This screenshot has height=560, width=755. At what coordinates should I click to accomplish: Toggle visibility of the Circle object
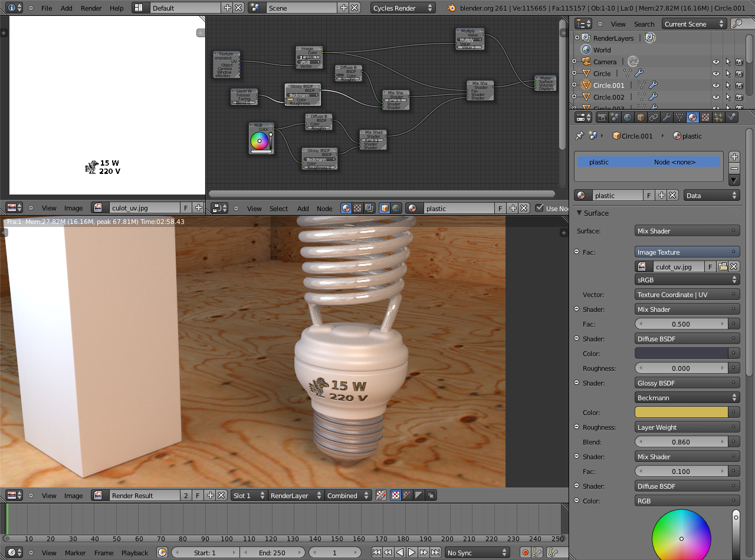tap(715, 74)
